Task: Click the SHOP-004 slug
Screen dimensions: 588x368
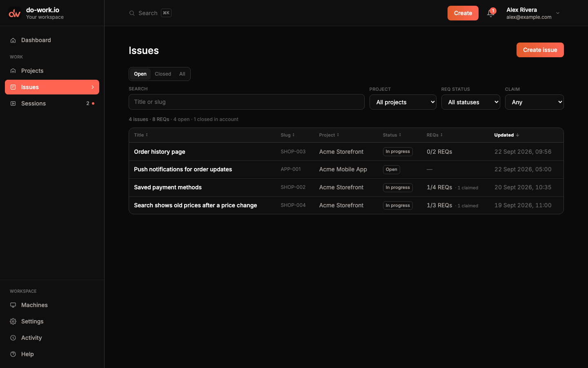Action: 293,205
